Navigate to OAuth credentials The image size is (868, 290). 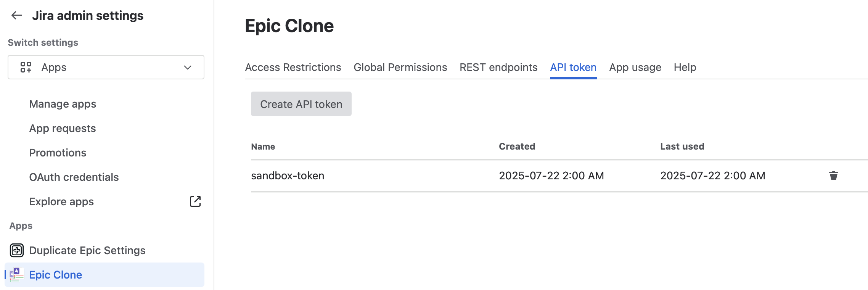pyautogui.click(x=74, y=177)
